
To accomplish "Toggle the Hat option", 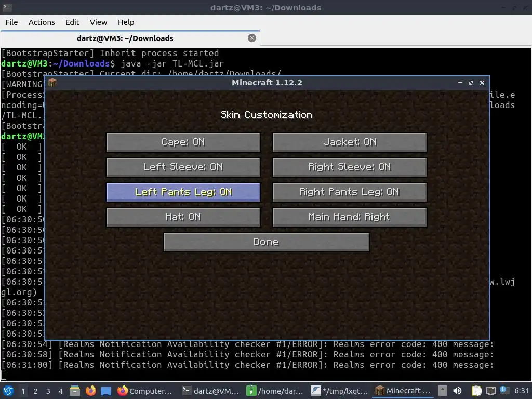I will pos(183,217).
